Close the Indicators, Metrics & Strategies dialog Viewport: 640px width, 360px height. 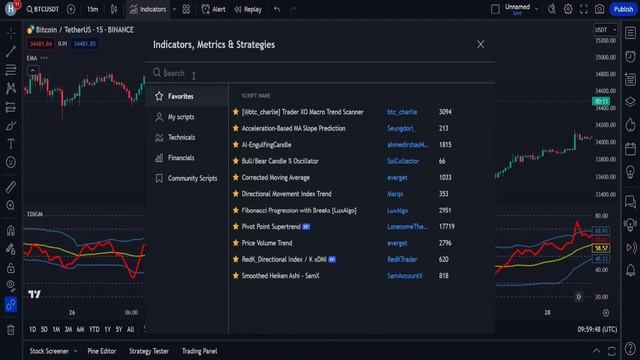pyautogui.click(x=480, y=44)
